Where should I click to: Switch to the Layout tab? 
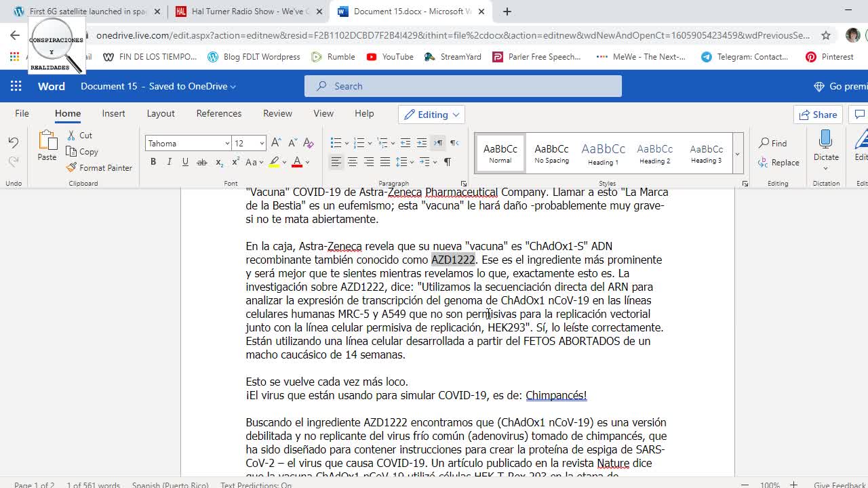point(161,114)
